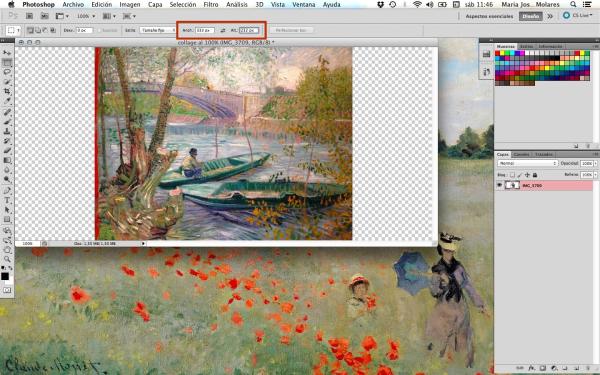Click the Perfeccionar borde button
The height and width of the screenshot is (375, 600).
coord(291,30)
